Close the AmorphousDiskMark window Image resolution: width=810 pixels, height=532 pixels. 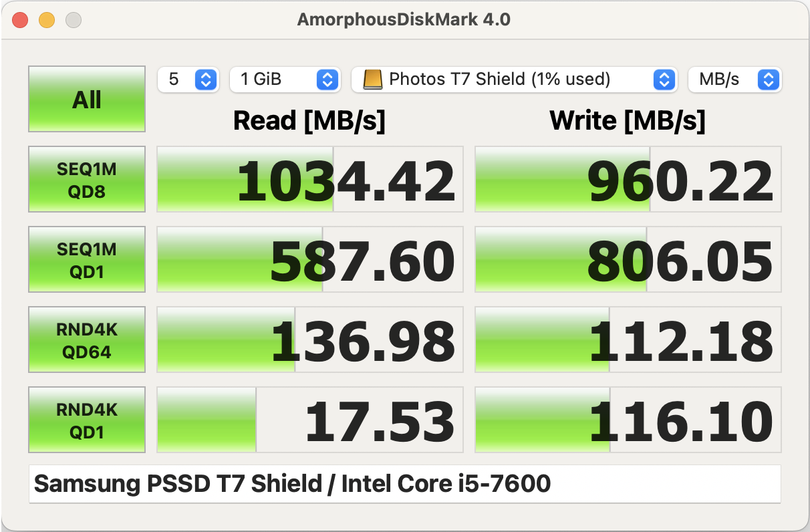(x=20, y=20)
